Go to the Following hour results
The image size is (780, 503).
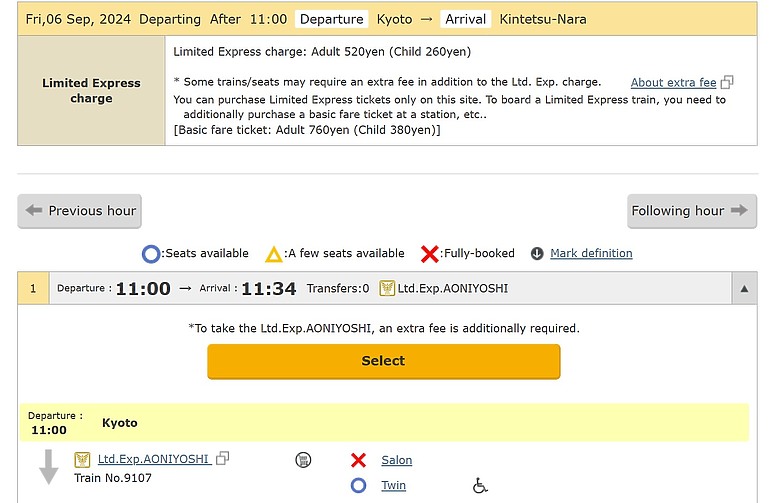click(x=692, y=211)
